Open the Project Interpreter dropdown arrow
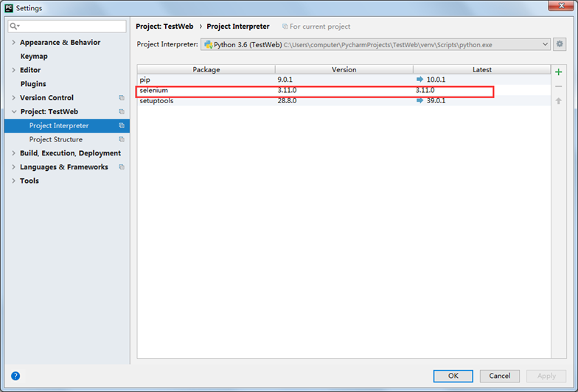This screenshot has width=578, height=392. 545,44
